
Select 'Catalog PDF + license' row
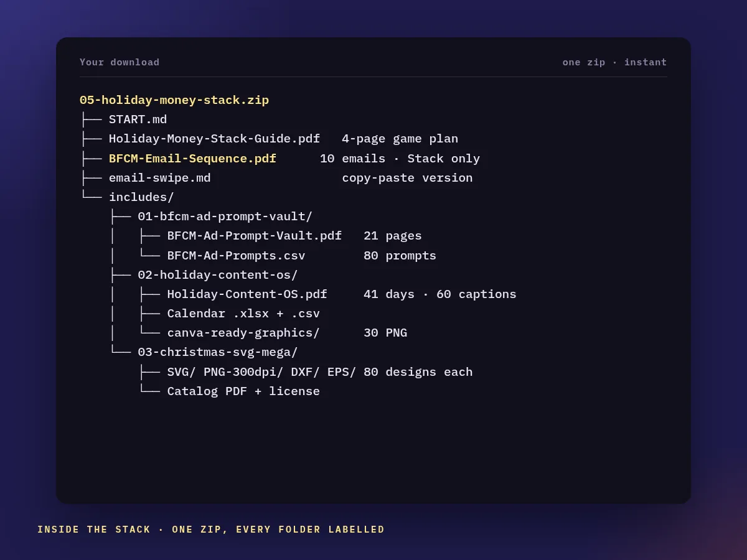[243, 391]
